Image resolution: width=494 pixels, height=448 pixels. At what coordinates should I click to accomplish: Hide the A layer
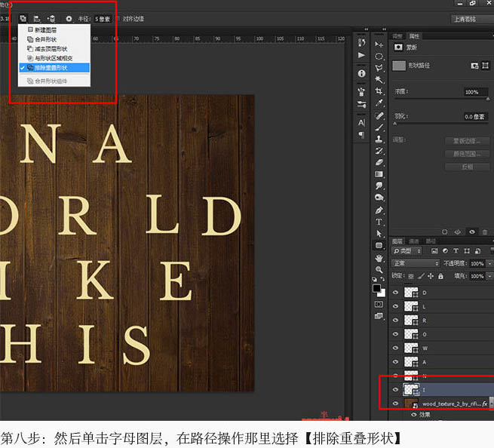(x=396, y=362)
